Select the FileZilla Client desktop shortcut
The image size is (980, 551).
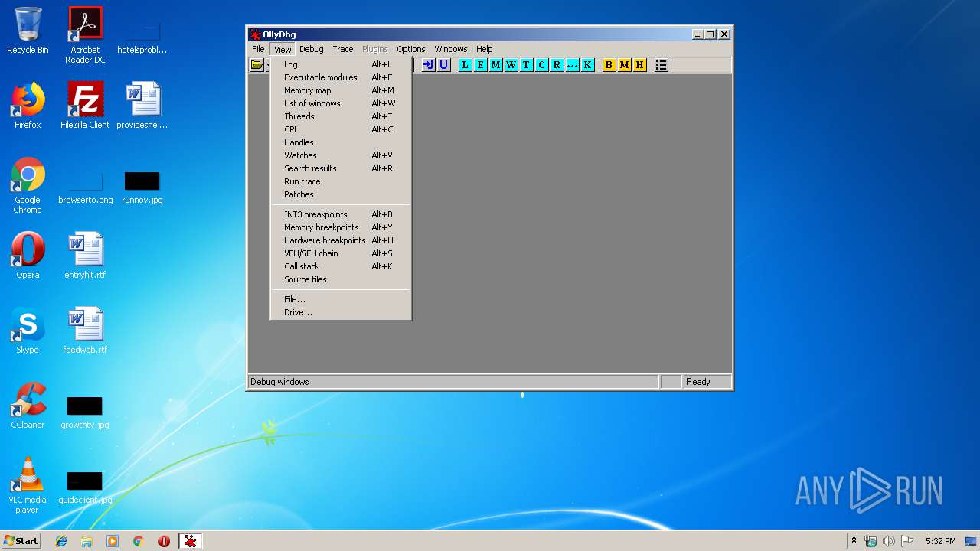coord(85,106)
